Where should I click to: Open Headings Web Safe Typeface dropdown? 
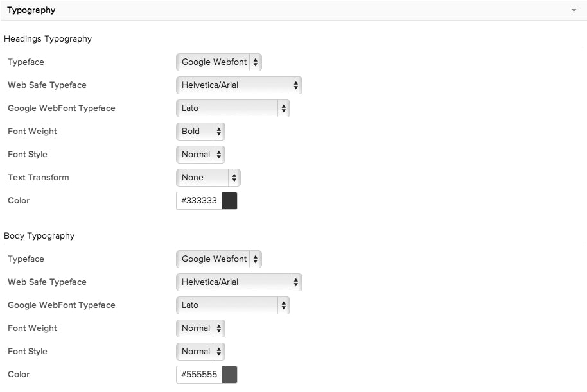point(239,85)
